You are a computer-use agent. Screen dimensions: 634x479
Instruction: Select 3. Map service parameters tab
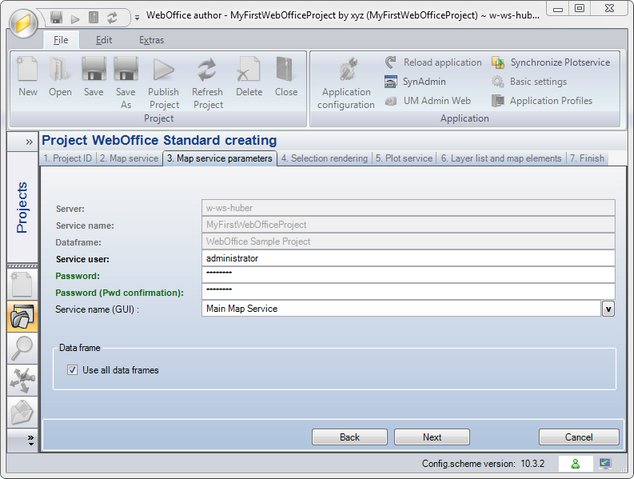click(220, 158)
